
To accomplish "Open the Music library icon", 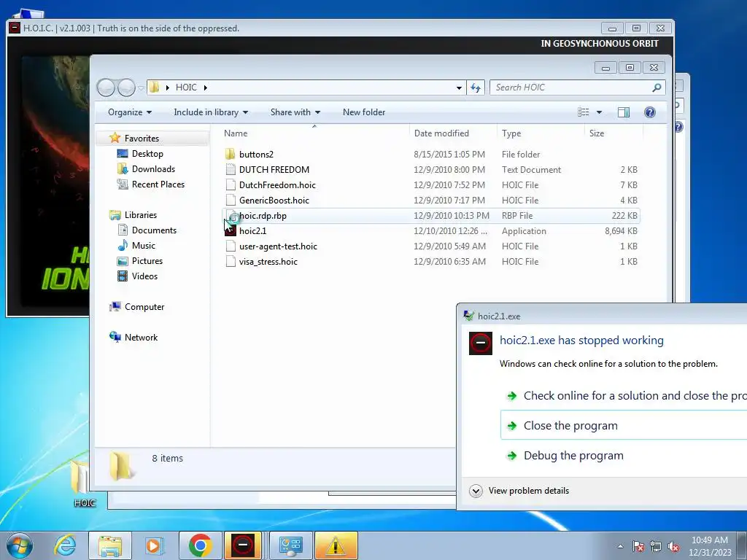I will pyautogui.click(x=123, y=245).
